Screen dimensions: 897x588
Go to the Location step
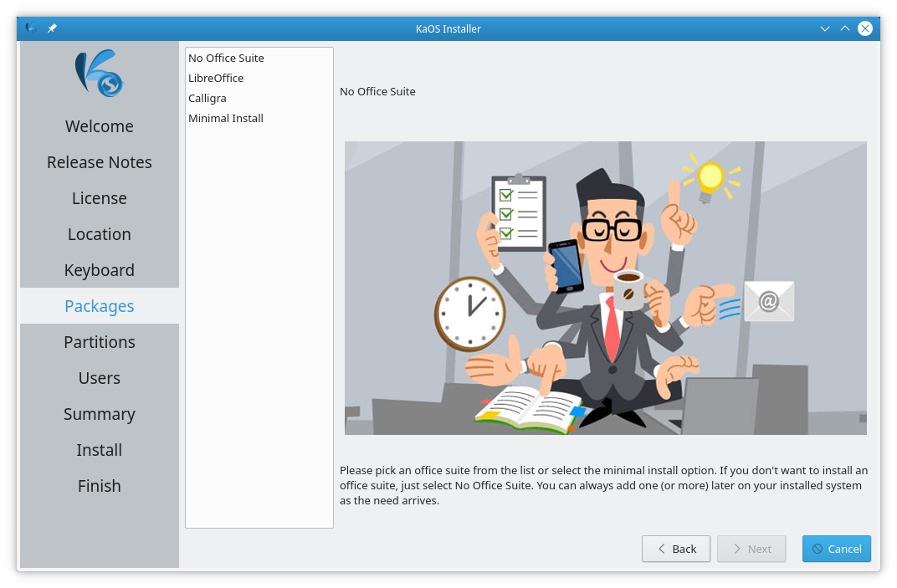point(99,233)
